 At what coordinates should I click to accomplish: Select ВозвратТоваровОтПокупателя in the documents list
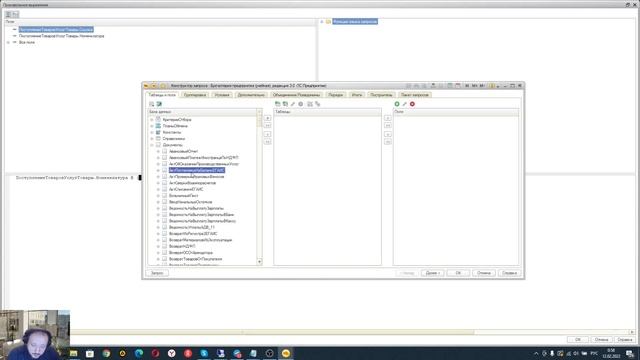196,259
